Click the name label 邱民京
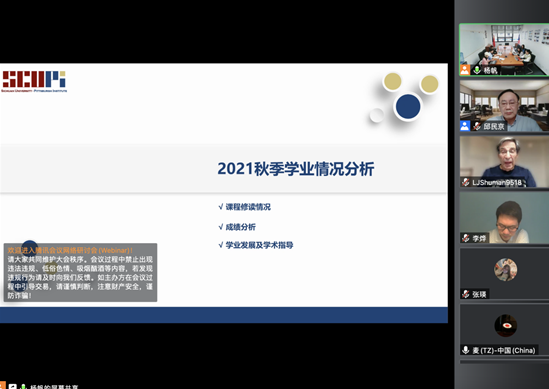 pos(494,126)
